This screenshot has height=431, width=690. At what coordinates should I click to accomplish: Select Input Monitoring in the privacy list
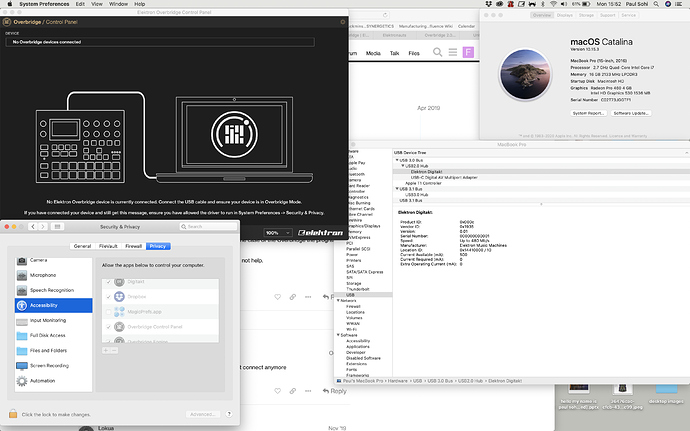click(x=53, y=320)
